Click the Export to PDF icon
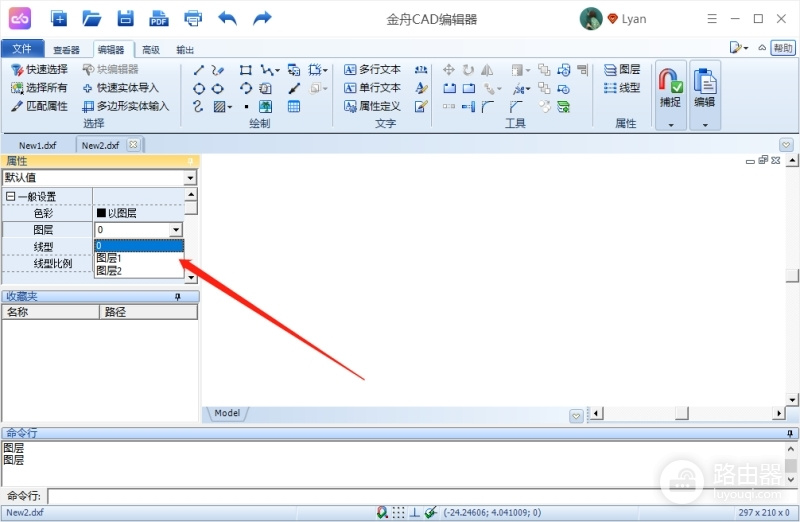 click(159, 19)
